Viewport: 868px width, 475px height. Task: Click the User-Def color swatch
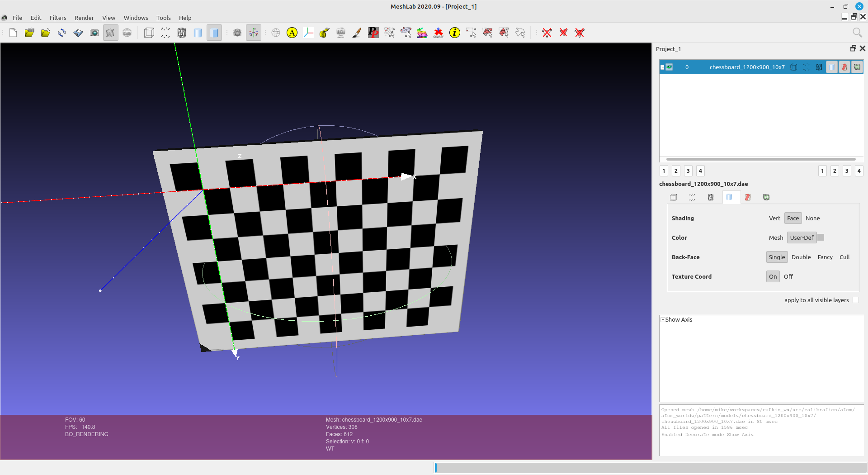pos(821,237)
